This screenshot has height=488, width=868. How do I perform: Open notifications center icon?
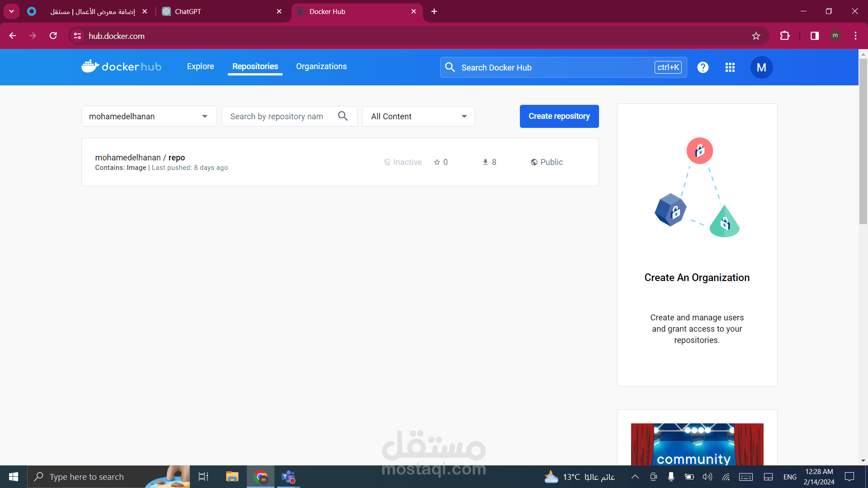tap(849, 477)
